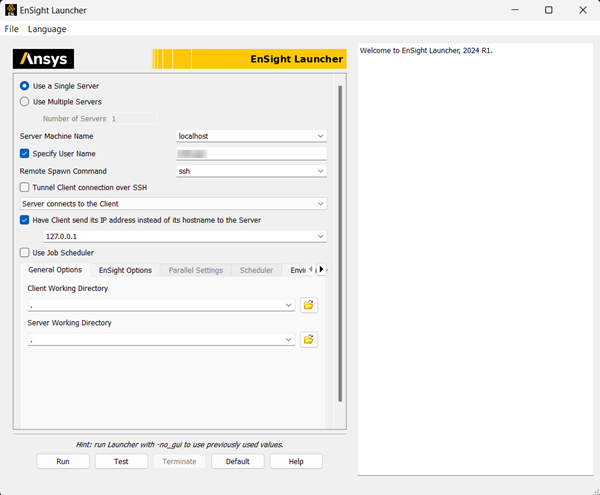Image resolution: width=600 pixels, height=495 pixels.
Task: Select the Scheduler tab
Action: (256, 270)
